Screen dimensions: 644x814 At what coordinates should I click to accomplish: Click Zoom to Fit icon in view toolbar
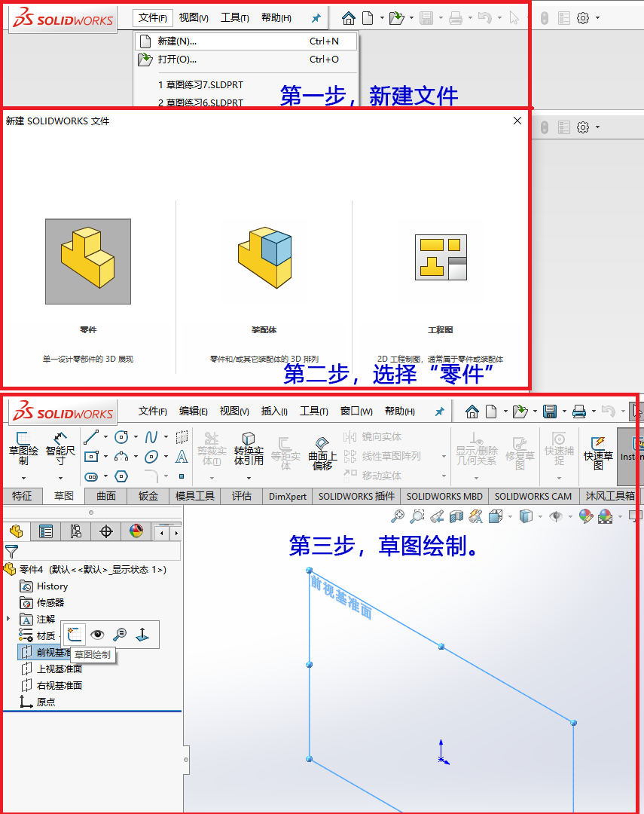398,516
